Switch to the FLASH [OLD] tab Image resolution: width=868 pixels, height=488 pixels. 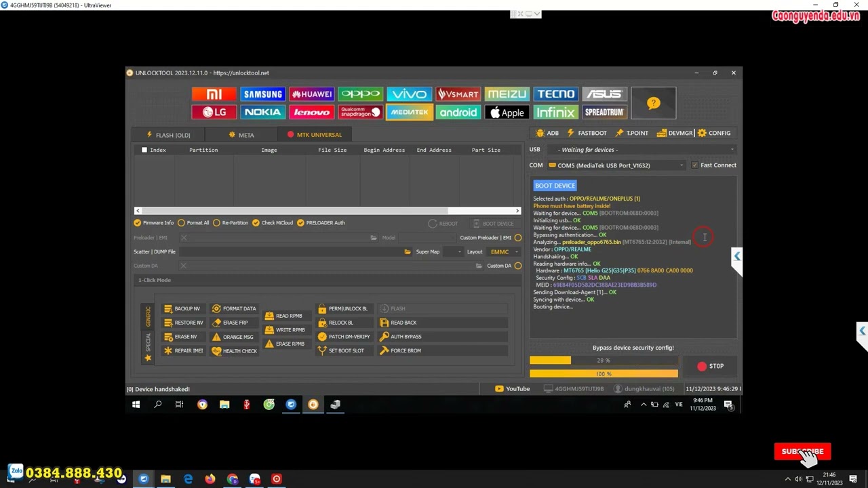(168, 135)
